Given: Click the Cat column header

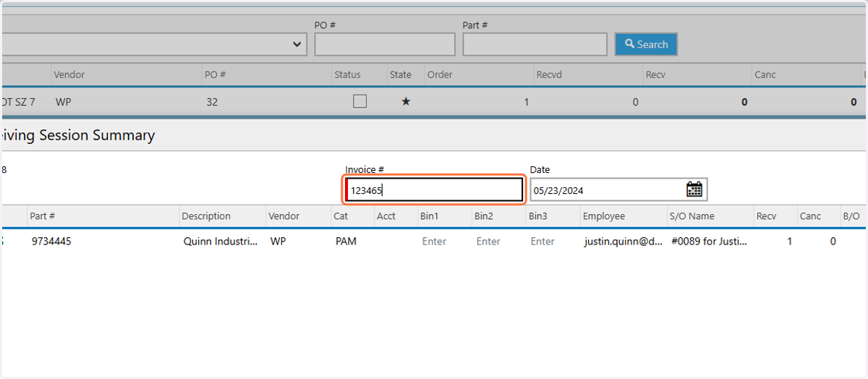Looking at the screenshot, I should tap(341, 216).
